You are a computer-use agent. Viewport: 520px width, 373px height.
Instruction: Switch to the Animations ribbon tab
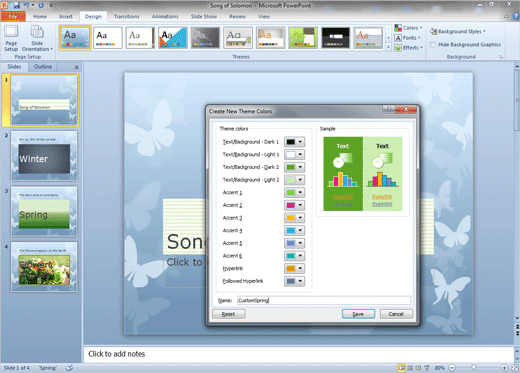point(165,16)
